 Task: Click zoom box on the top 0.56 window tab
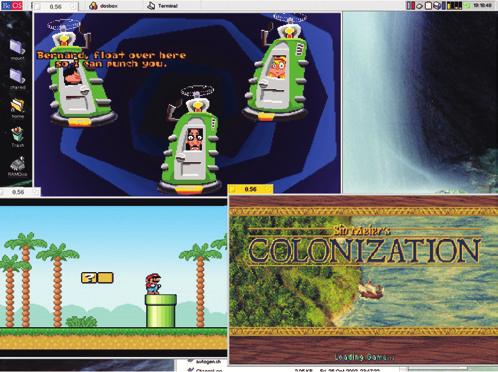click(73, 7)
